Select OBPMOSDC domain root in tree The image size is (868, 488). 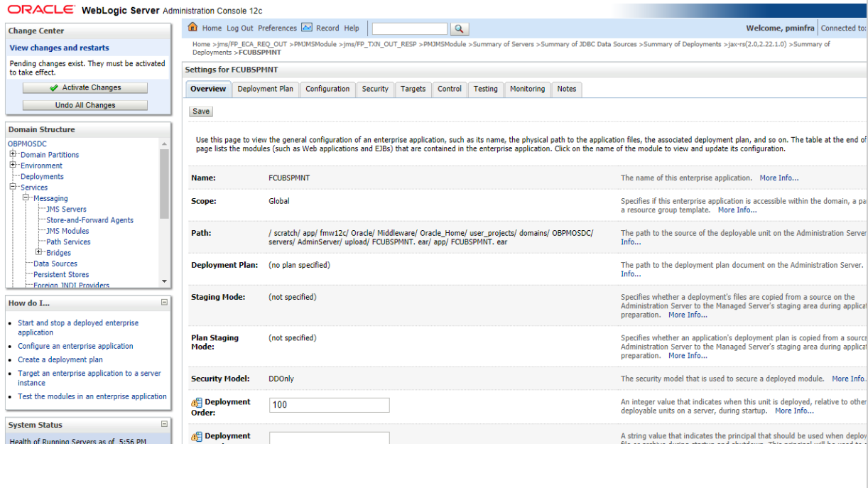click(x=28, y=143)
